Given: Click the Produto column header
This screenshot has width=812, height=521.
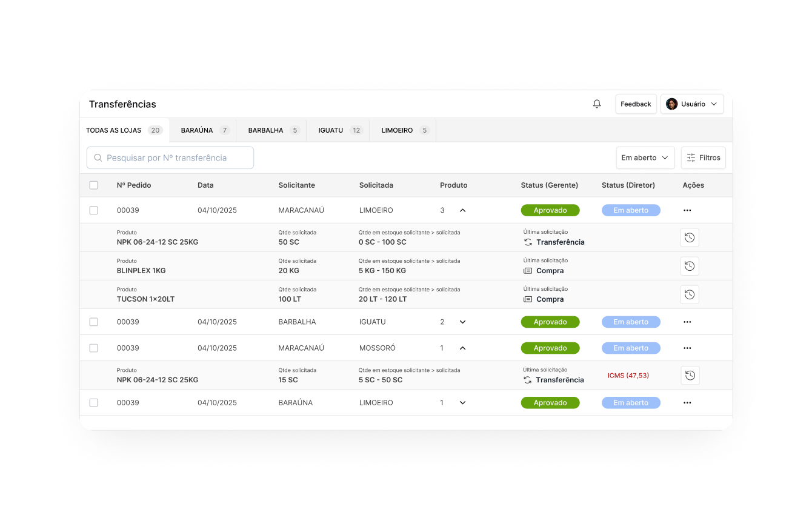Looking at the screenshot, I should pos(454,185).
